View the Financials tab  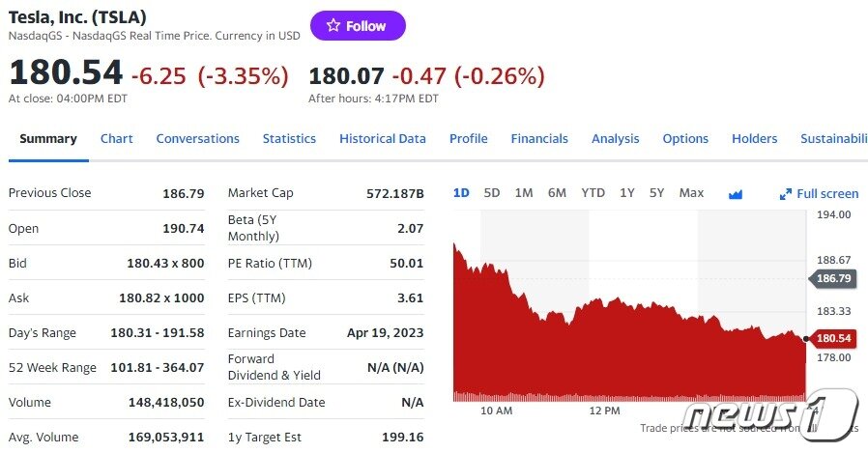pos(539,138)
